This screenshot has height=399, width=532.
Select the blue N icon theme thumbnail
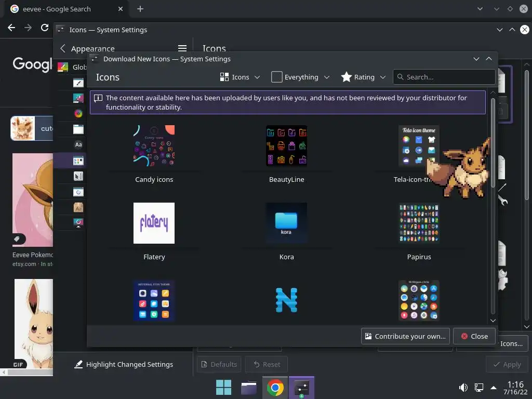pos(287,301)
